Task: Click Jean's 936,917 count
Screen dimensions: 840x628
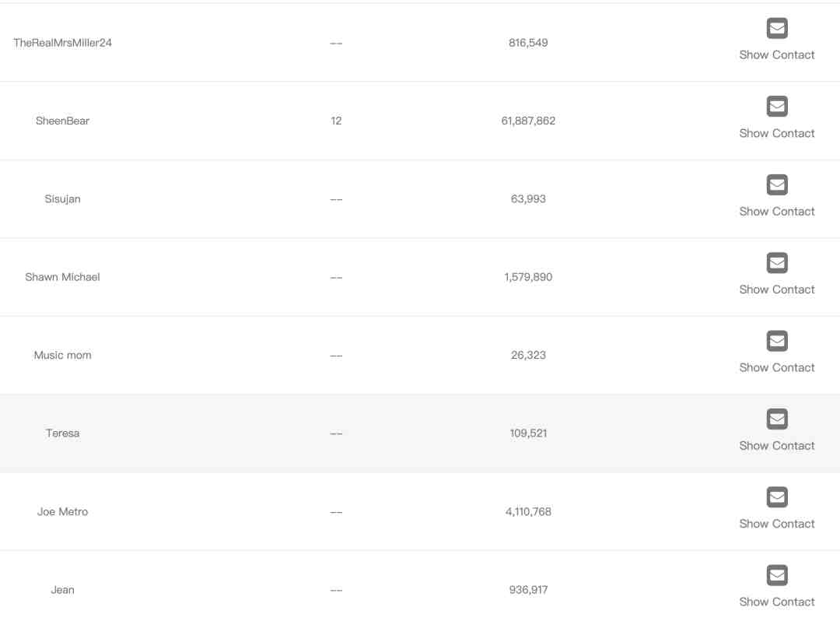Action: tap(528, 590)
